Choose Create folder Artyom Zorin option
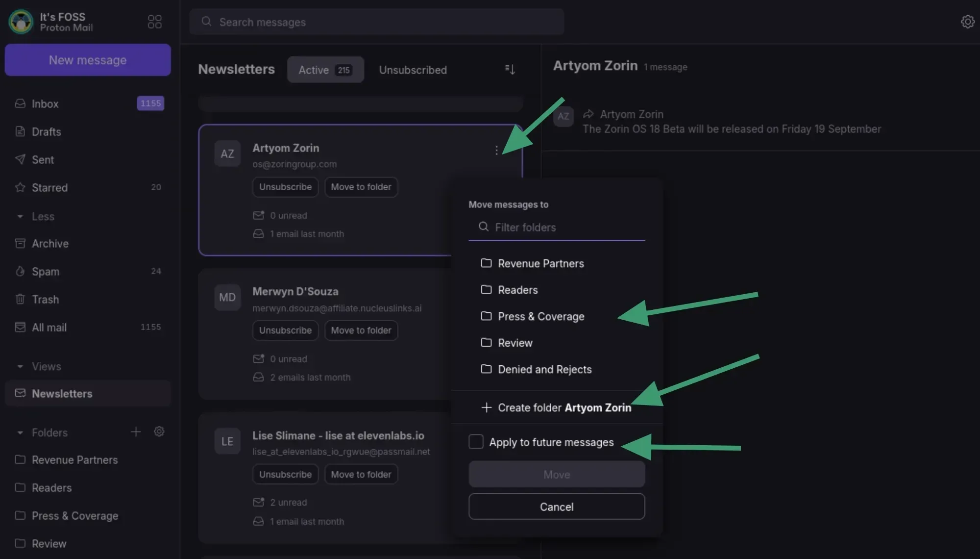The image size is (980, 559). tap(556, 407)
